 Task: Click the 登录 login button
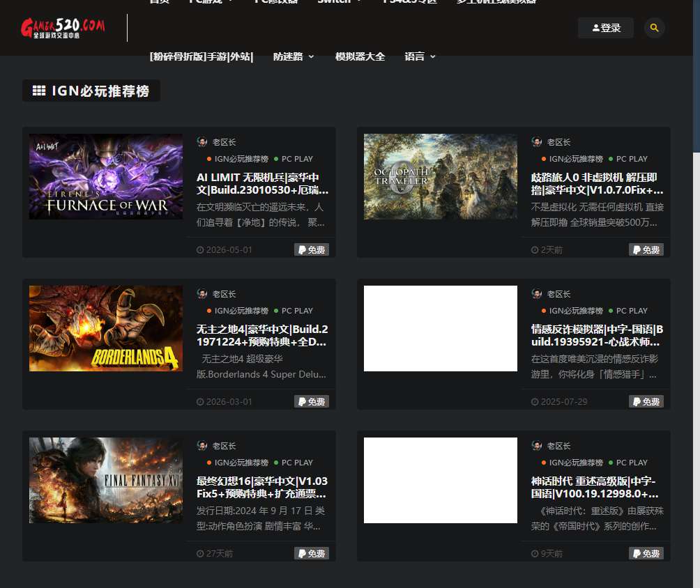(x=605, y=28)
